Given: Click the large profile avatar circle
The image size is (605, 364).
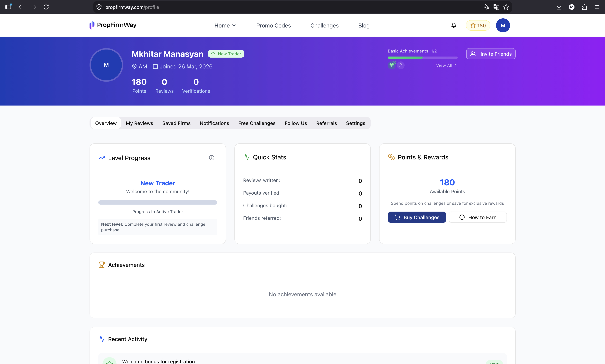Looking at the screenshot, I should tap(106, 65).
